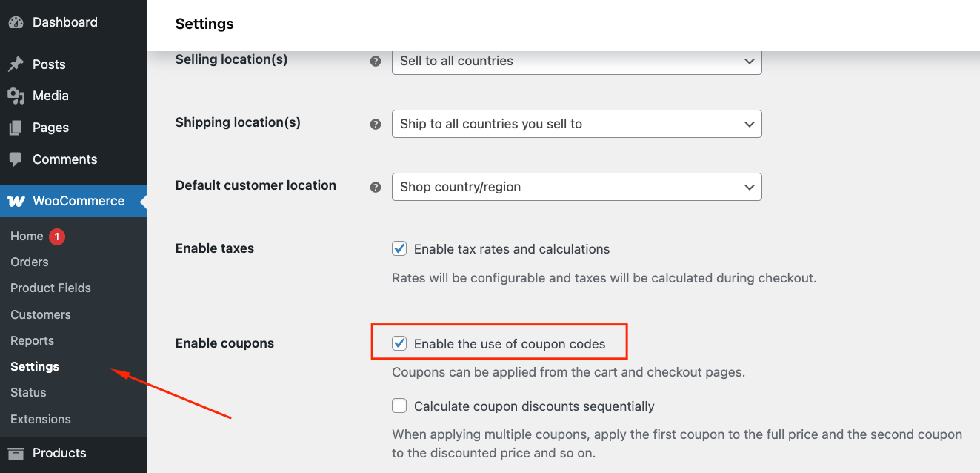This screenshot has height=473, width=980.
Task: Click the Products archive box icon
Action: 16,453
